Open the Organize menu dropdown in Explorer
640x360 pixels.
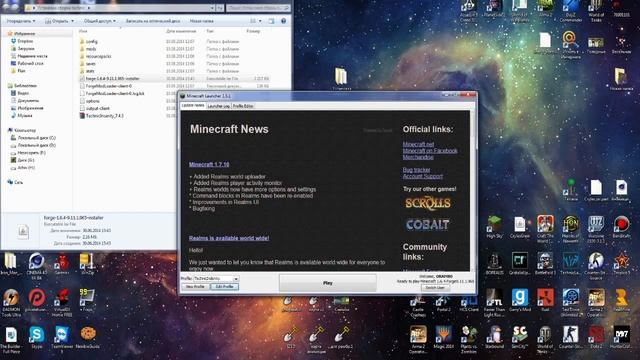click(20, 21)
